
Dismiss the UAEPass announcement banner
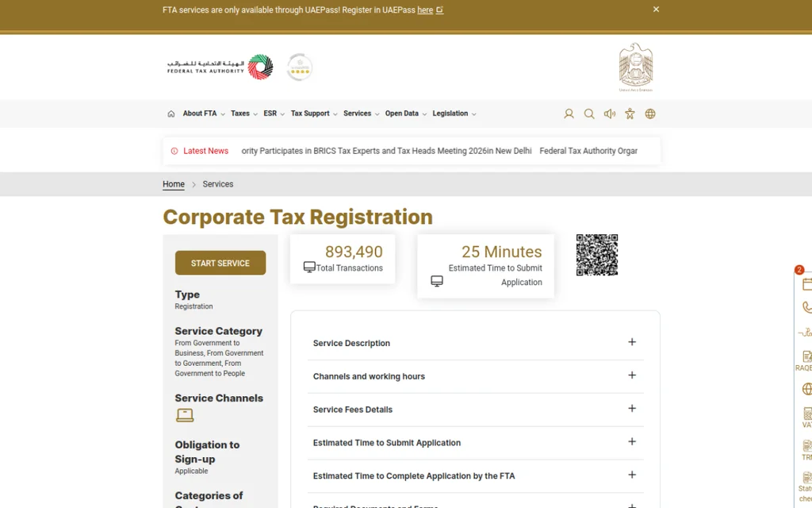tap(656, 10)
